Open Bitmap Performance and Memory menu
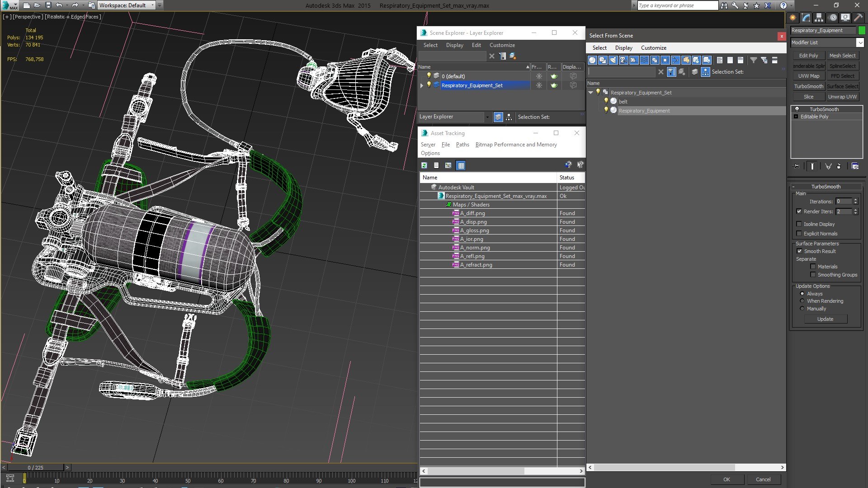The height and width of the screenshot is (488, 868). pos(516,145)
